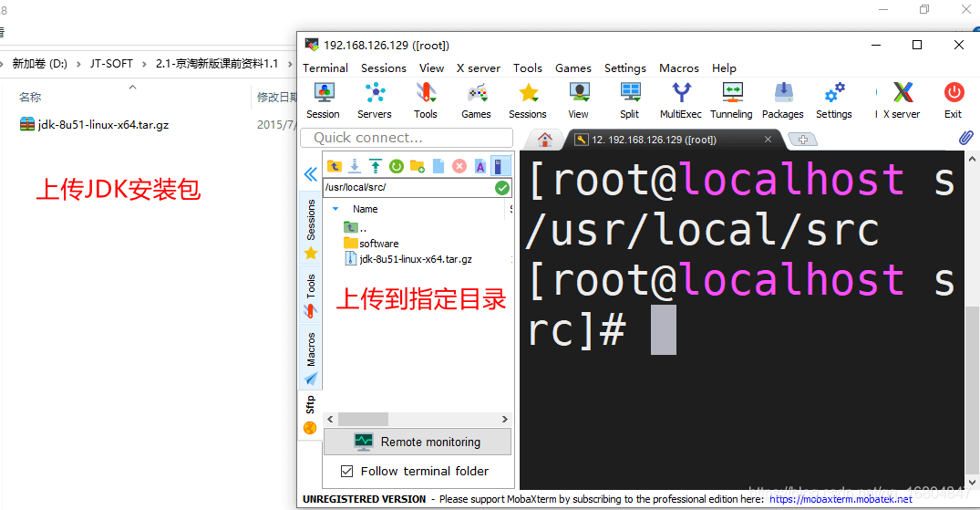Click the Quick connect input field

coord(407,138)
